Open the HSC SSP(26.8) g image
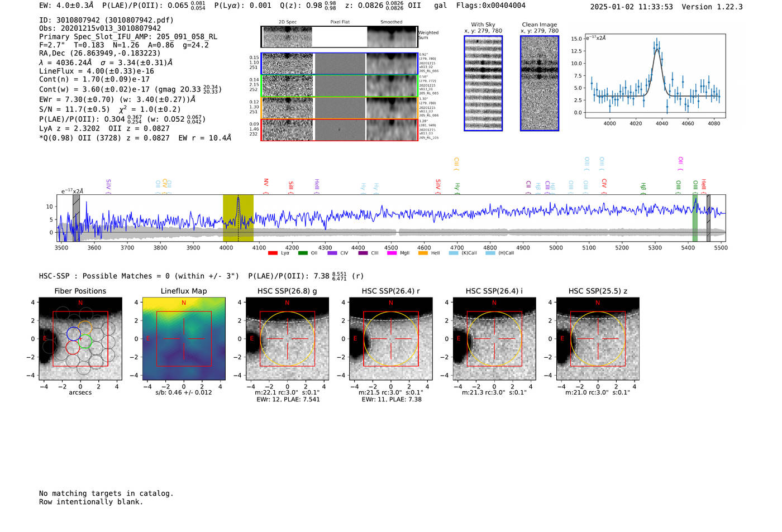Screen dimensions: 782x532 tap(287, 339)
